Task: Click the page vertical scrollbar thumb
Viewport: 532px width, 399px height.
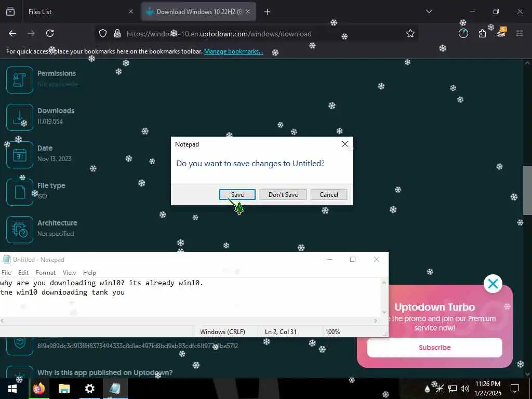Action: coord(527,190)
